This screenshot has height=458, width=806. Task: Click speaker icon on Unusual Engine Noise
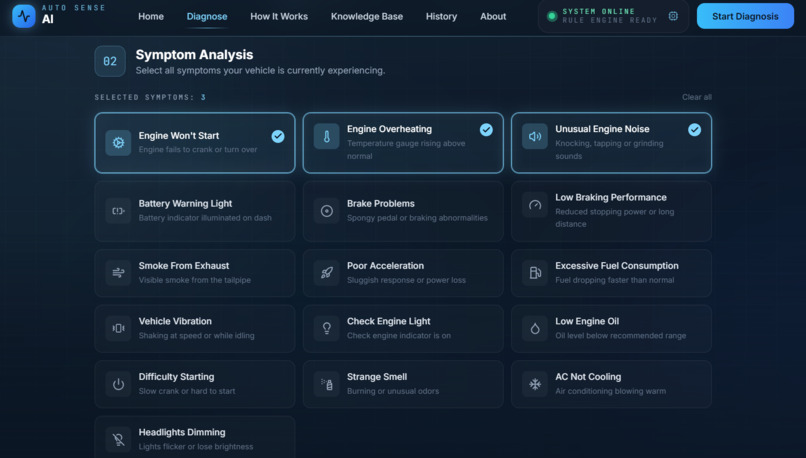coord(535,136)
